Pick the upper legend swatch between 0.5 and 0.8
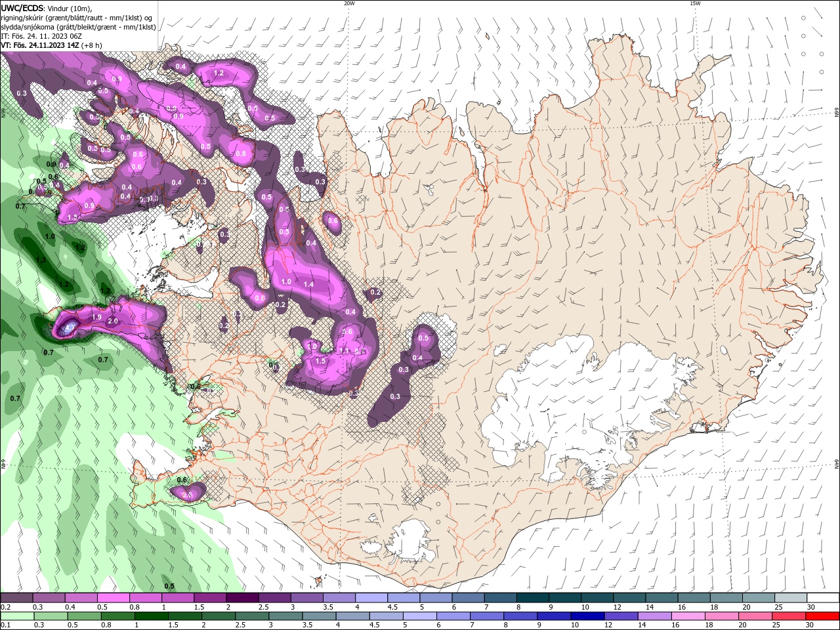 pyautogui.click(x=113, y=598)
